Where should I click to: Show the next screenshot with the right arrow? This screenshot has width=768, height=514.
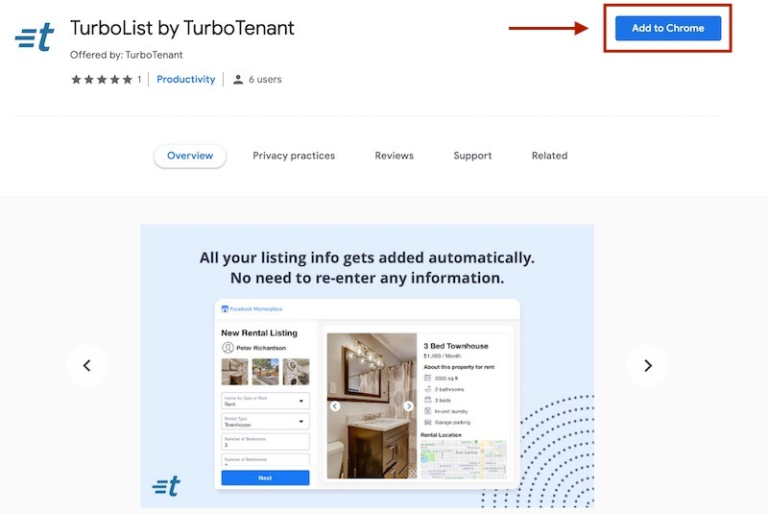point(648,366)
